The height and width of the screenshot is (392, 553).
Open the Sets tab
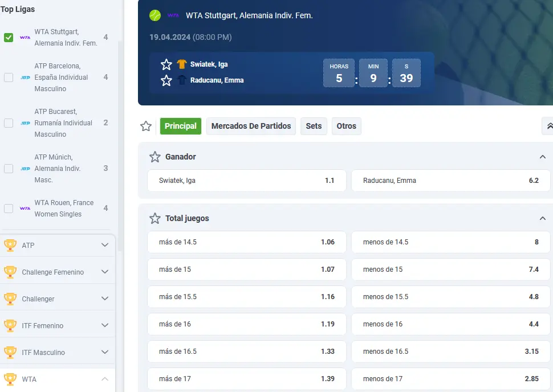(314, 126)
